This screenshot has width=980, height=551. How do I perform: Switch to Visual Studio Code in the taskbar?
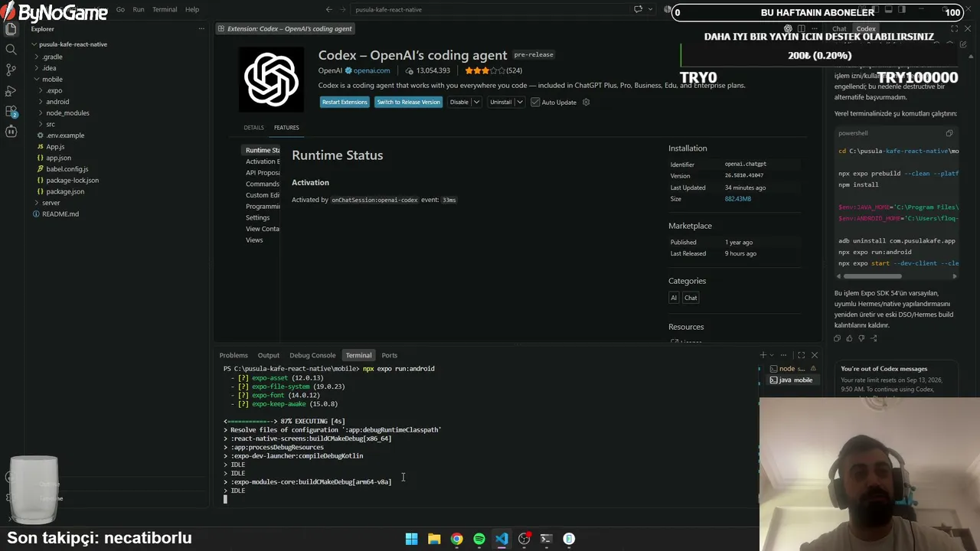click(x=501, y=539)
